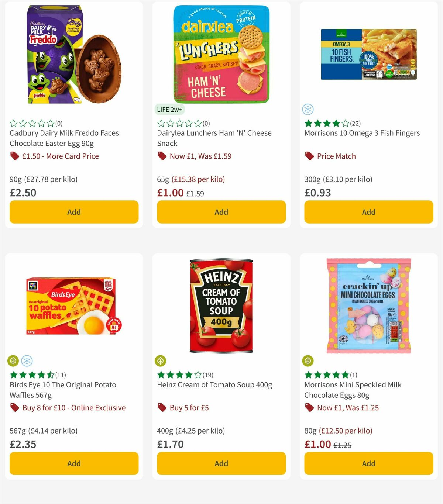443x504 pixels.
Task: Click the tag icon next to 'Buy 5 for £5'
Action: pos(161,408)
